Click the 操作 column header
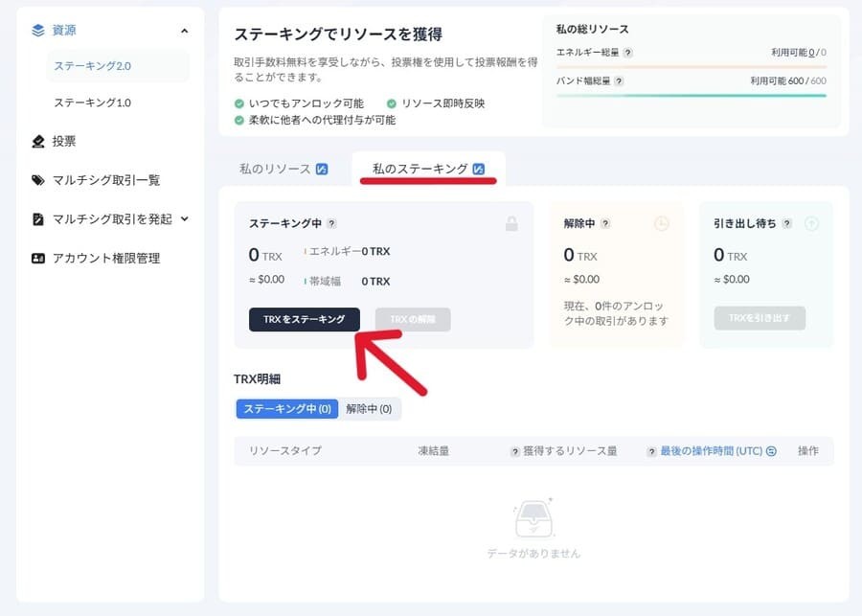This screenshot has height=616, width=862. pyautogui.click(x=808, y=451)
